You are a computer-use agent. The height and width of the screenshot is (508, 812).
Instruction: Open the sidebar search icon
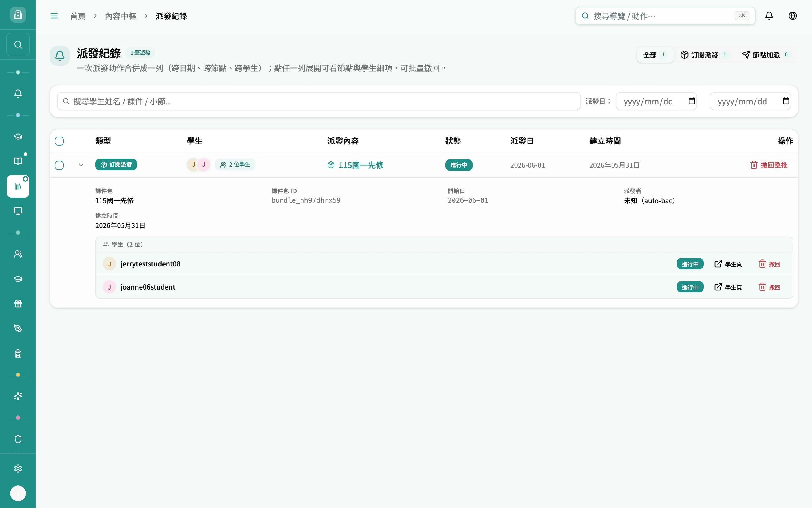[x=18, y=45]
